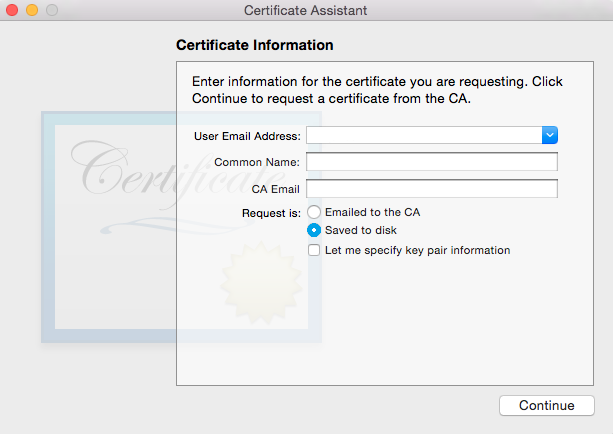Click the instruction paragraph about requesting certificate
This screenshot has height=434, width=613.
point(377,90)
